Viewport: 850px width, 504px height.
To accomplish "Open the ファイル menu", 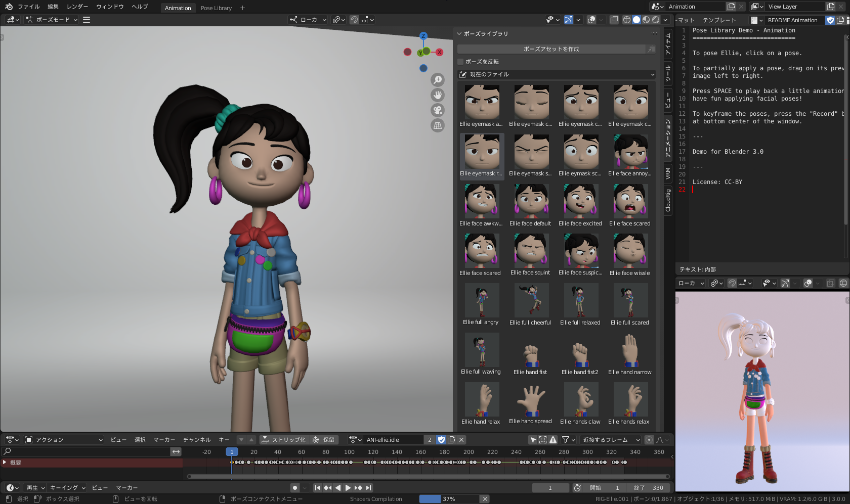I will pyautogui.click(x=29, y=7).
